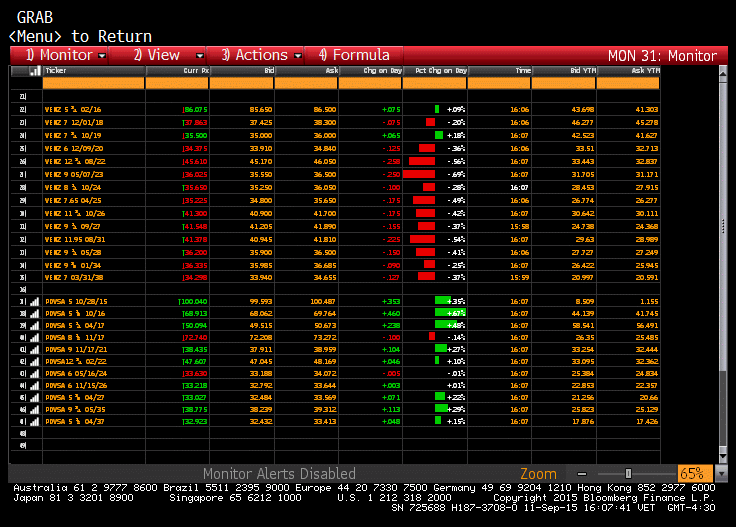Click chart icon beside PDVSA 5 04/17
Viewport: 736px width, 527px height.
click(34, 326)
